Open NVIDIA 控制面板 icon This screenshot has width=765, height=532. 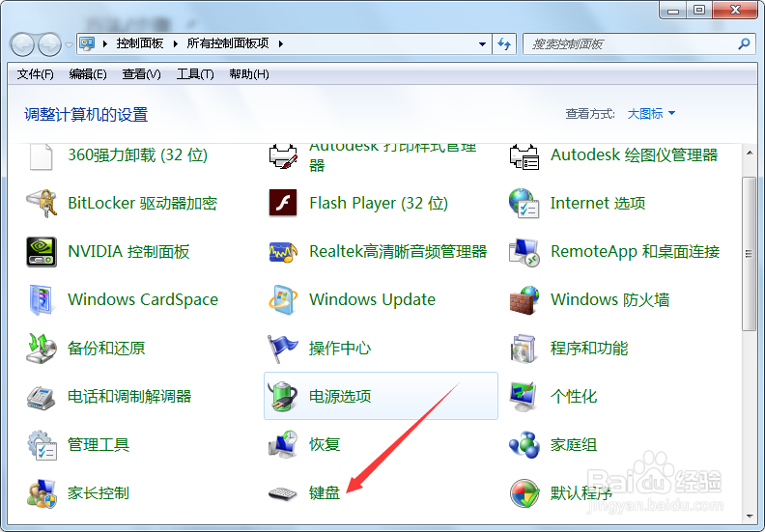pyautogui.click(x=41, y=252)
